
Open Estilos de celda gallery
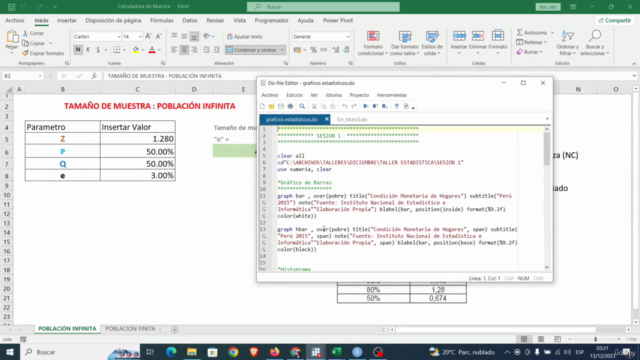pyautogui.click(x=432, y=43)
